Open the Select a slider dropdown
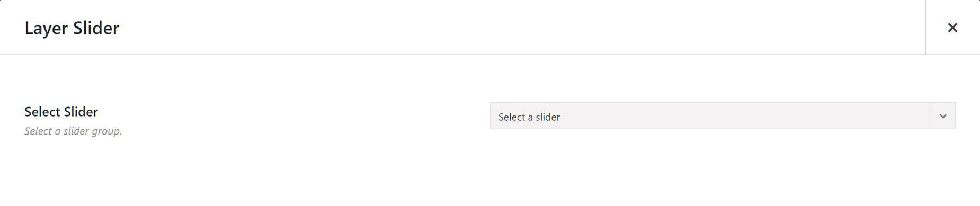This screenshot has width=980, height=206. click(723, 115)
